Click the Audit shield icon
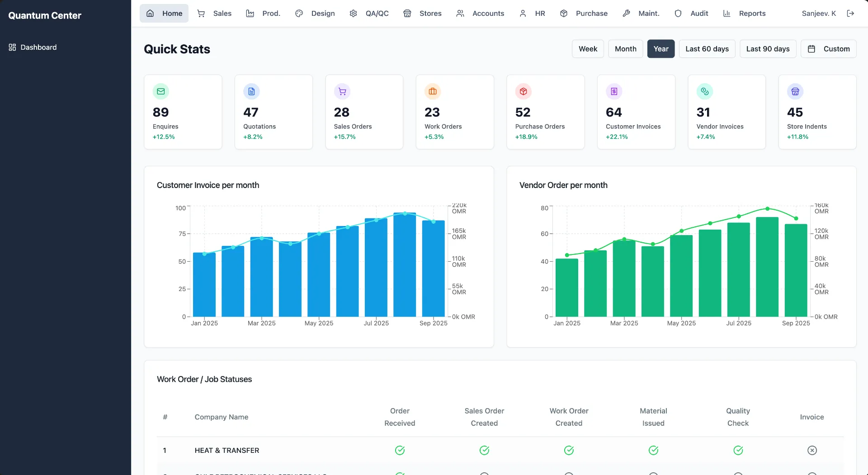 [678, 13]
